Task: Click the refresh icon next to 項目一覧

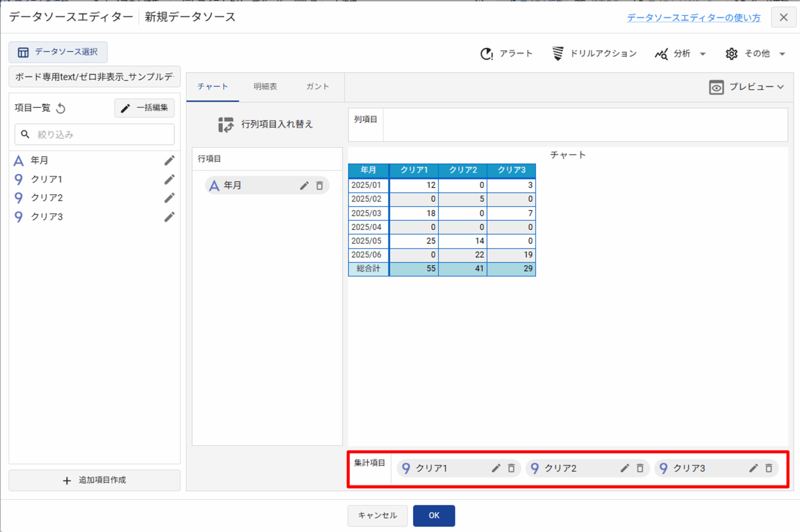Action: pyautogui.click(x=61, y=108)
